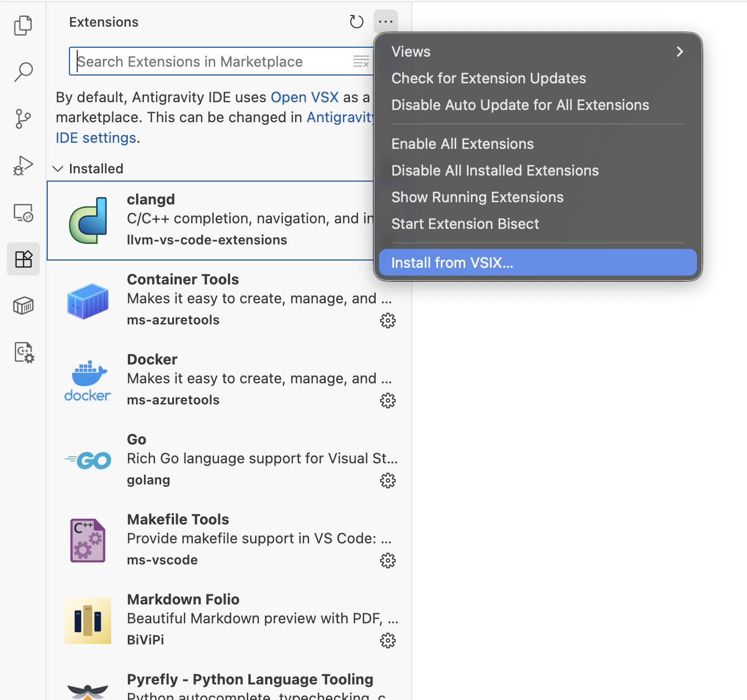Open the Containers view icon

pyautogui.click(x=23, y=306)
